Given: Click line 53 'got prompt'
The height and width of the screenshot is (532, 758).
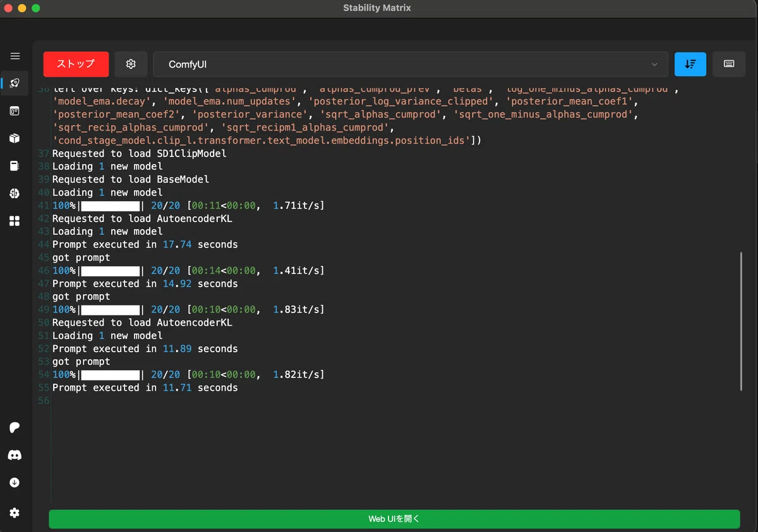Looking at the screenshot, I should point(81,361).
